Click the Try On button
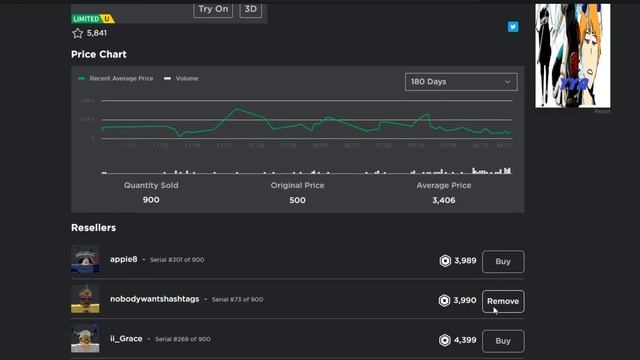This screenshot has width=640, height=360. point(213,10)
